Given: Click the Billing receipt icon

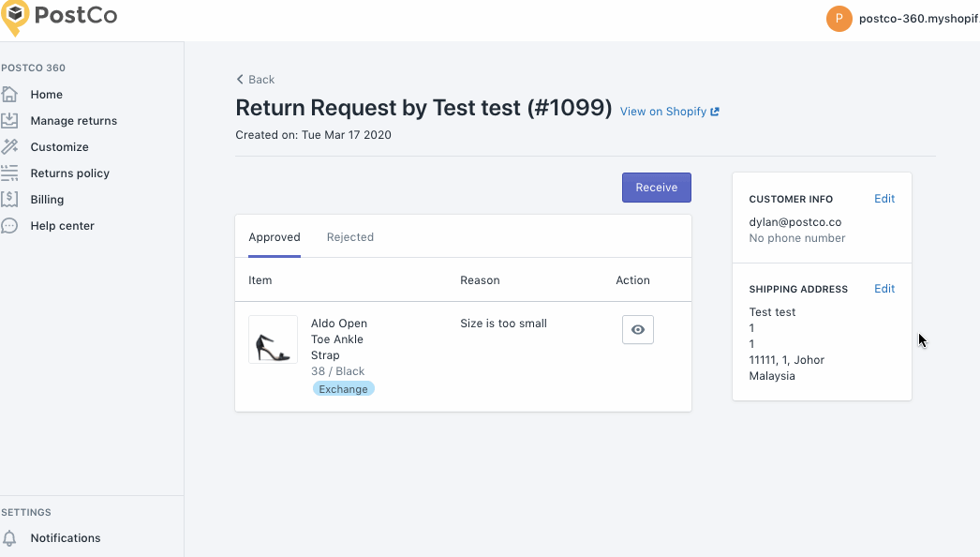Looking at the screenshot, I should [x=9, y=200].
